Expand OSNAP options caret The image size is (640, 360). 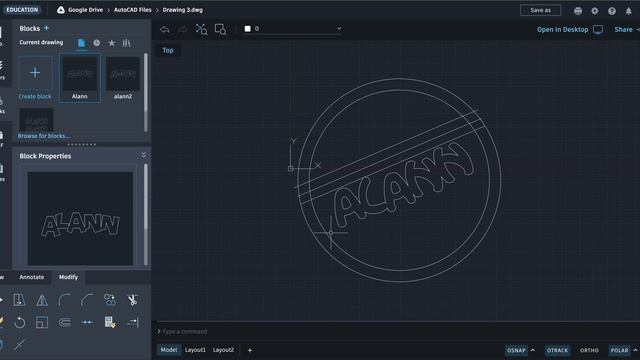tap(533, 350)
